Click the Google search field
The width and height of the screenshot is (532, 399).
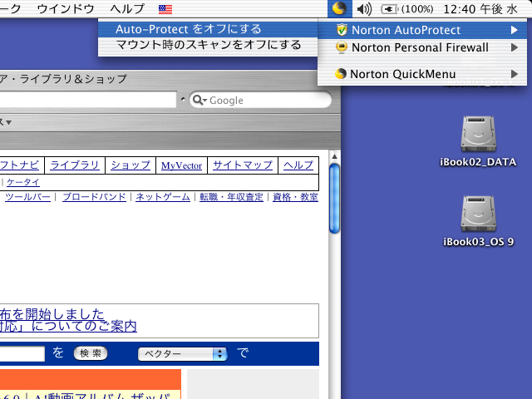tap(260, 100)
